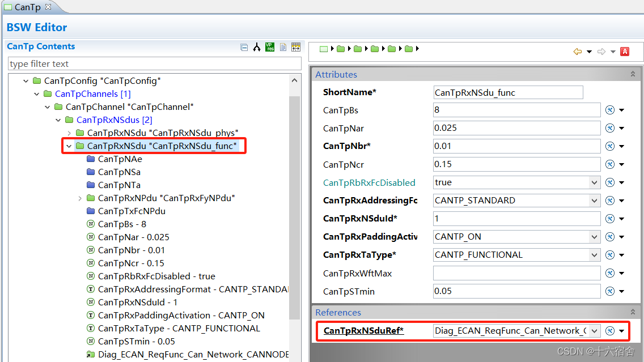Viewport: 644px width, 362px height.
Task: Click the tree scrollbar up arrow
Action: pos(294,80)
